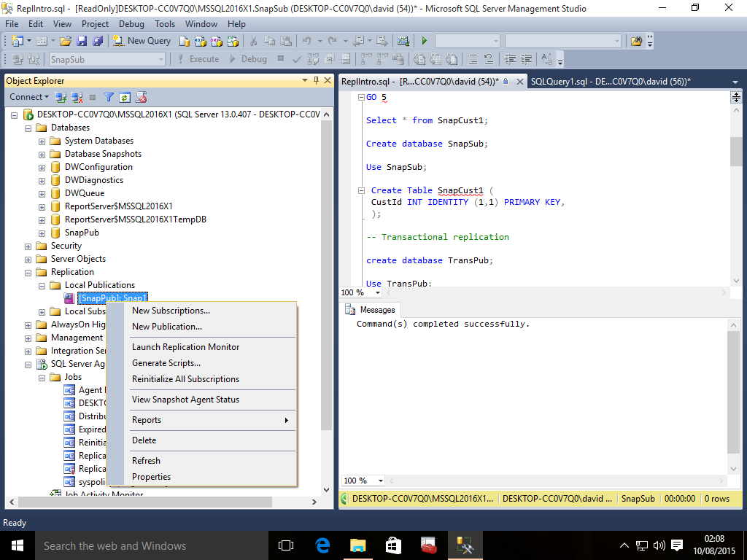Image resolution: width=747 pixels, height=560 pixels.
Task: Open the Tools menu in the menu bar
Action: (x=165, y=24)
